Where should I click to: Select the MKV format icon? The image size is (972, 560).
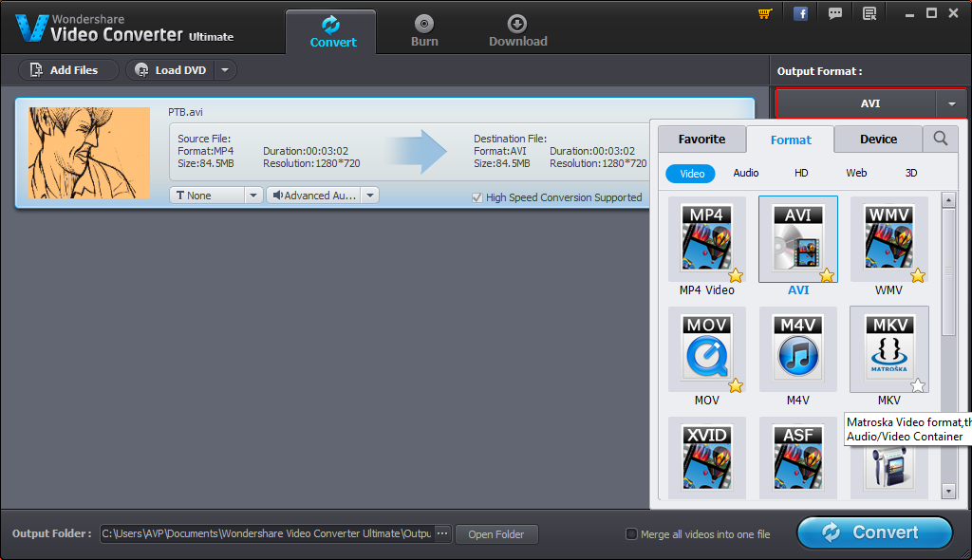[x=888, y=350]
